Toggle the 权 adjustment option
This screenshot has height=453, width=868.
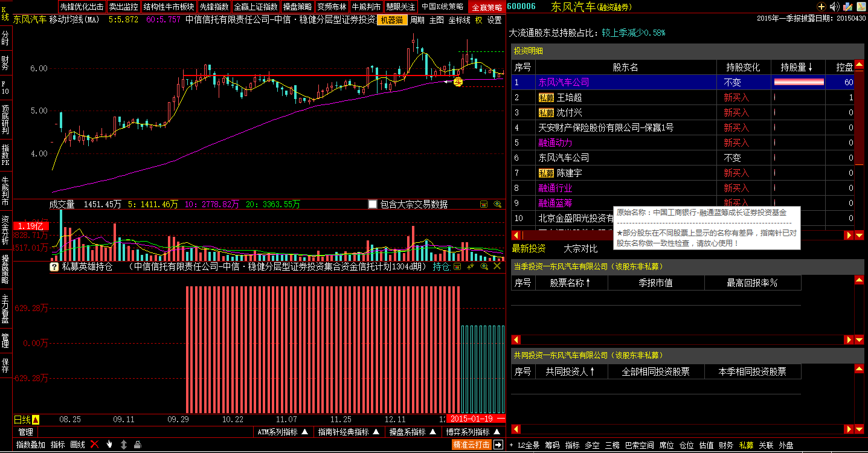[x=478, y=20]
